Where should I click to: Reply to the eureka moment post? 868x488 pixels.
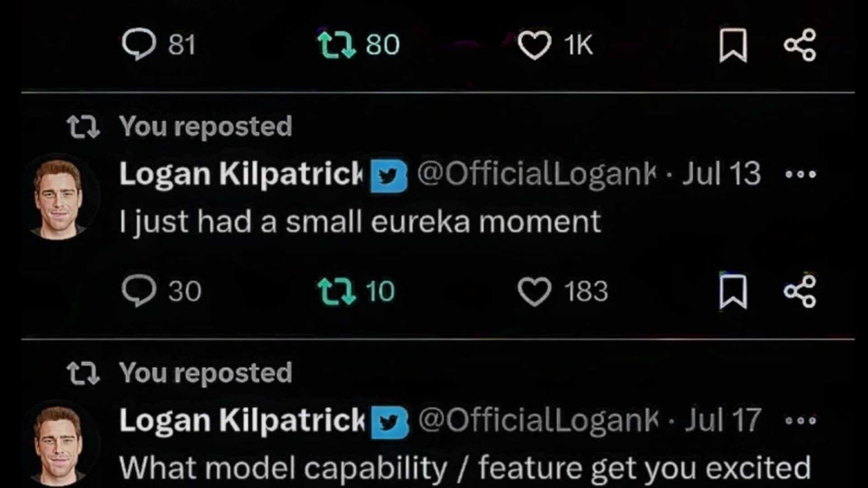click(x=139, y=291)
